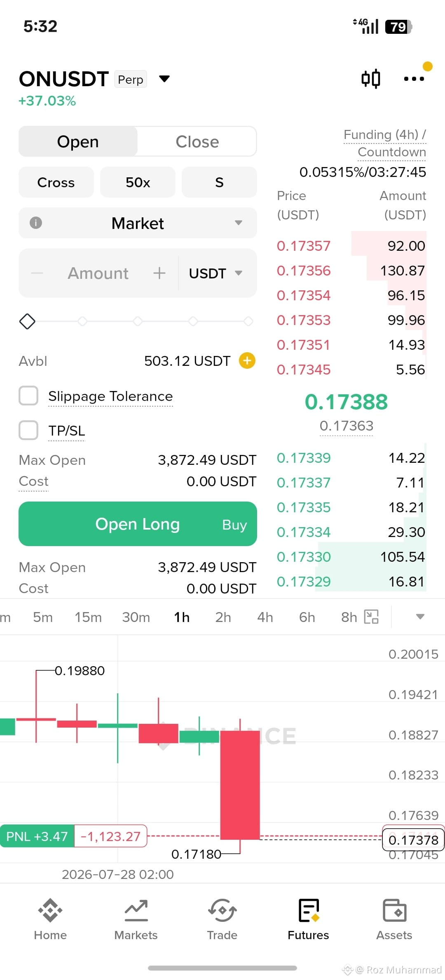The image size is (445, 980).
Task: Open the candlestick chart view icon
Action: pyautogui.click(x=370, y=78)
